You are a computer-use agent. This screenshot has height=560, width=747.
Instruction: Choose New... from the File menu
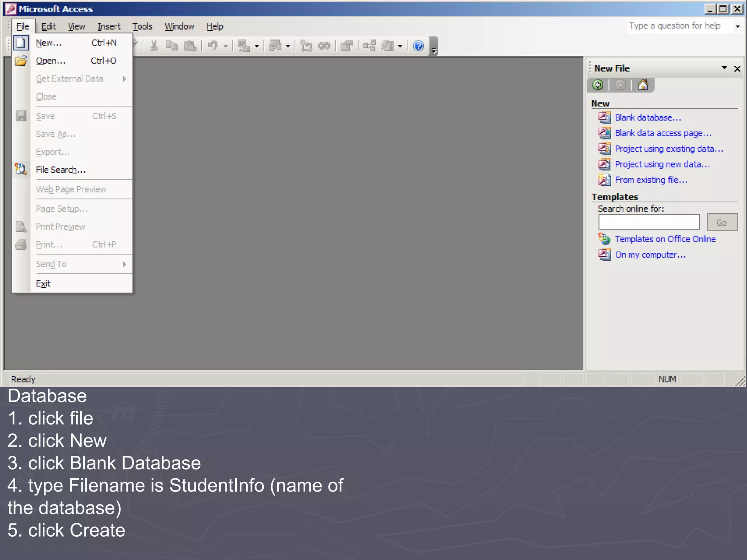[x=49, y=43]
